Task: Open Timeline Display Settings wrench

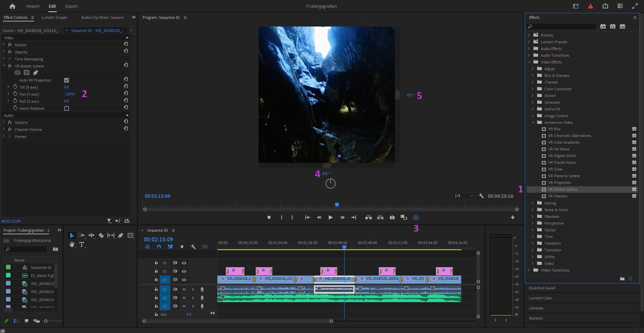Action: pyautogui.click(x=193, y=247)
